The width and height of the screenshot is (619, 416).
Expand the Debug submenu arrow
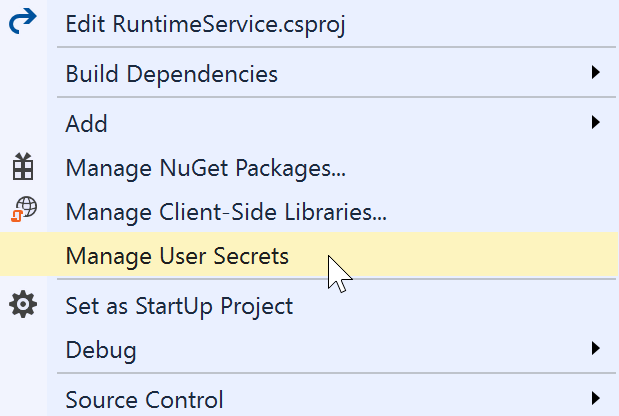coord(596,348)
